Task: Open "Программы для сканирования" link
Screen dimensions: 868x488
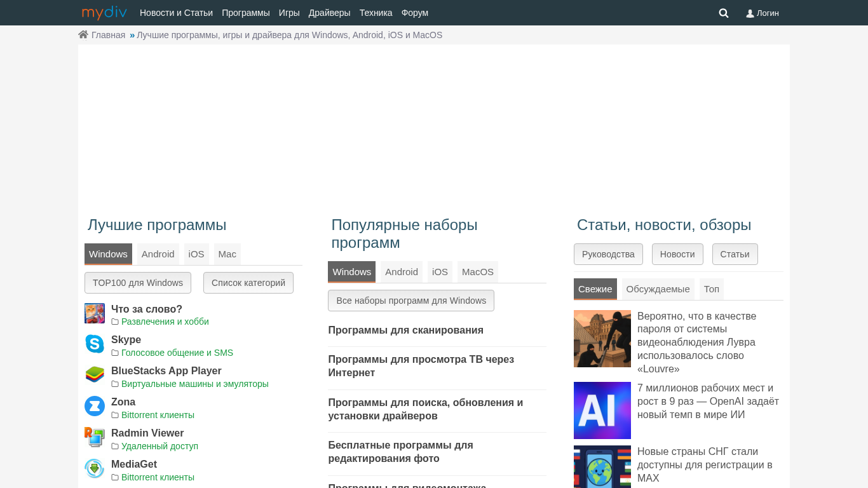Action: 405,330
